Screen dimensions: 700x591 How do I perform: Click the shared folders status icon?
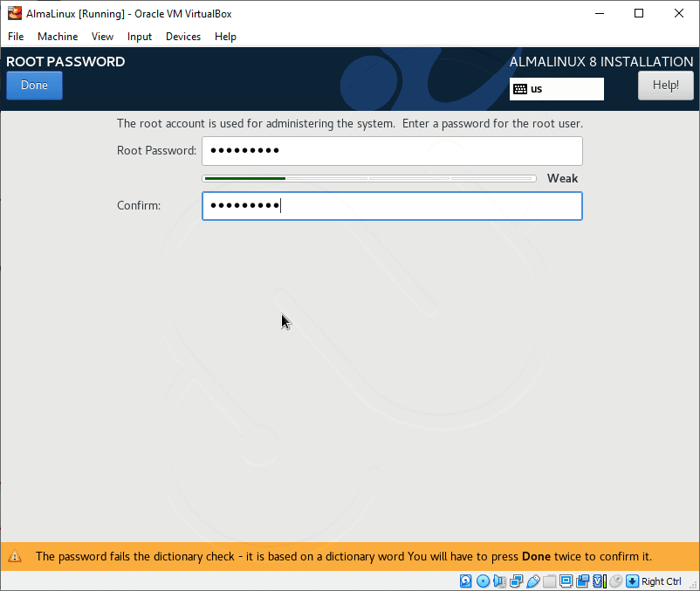pyautogui.click(x=550, y=581)
